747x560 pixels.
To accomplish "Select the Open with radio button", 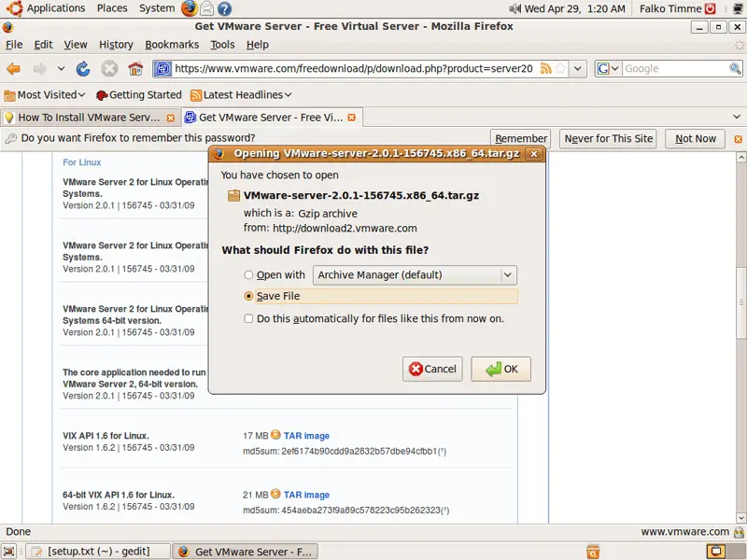I will [x=248, y=275].
